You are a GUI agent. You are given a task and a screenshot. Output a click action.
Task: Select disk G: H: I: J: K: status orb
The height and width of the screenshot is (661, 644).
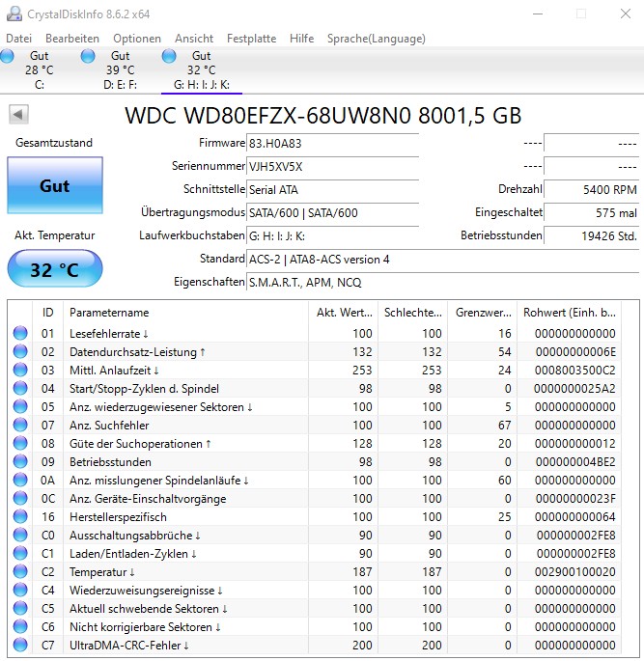tap(169, 56)
